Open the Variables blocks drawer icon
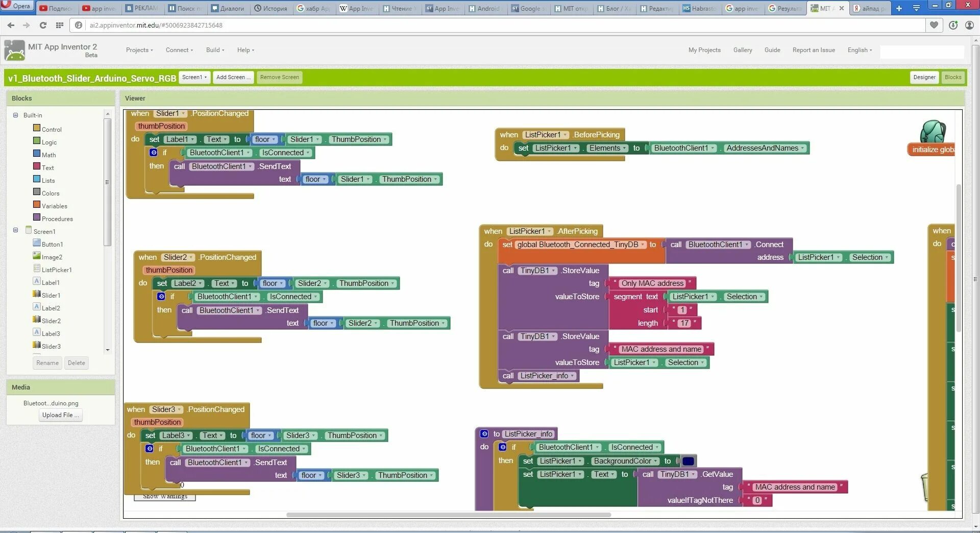This screenshot has height=533, width=980. coord(37,205)
